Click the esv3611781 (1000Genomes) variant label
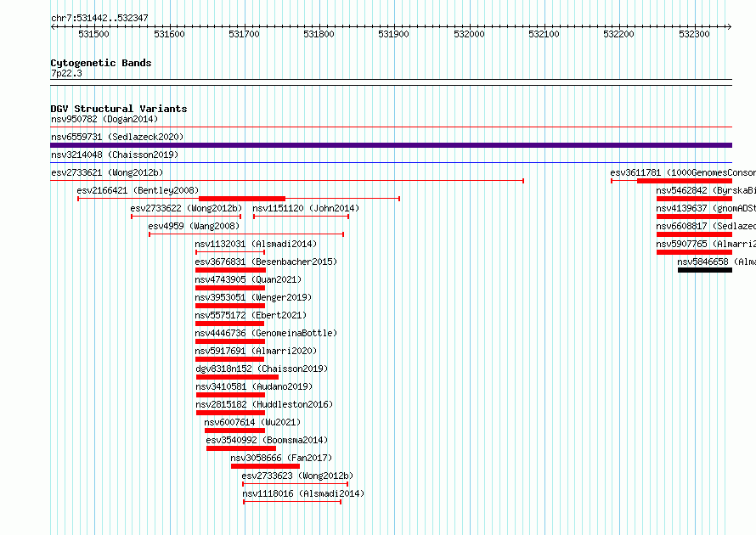The width and height of the screenshot is (756, 535). [683, 172]
